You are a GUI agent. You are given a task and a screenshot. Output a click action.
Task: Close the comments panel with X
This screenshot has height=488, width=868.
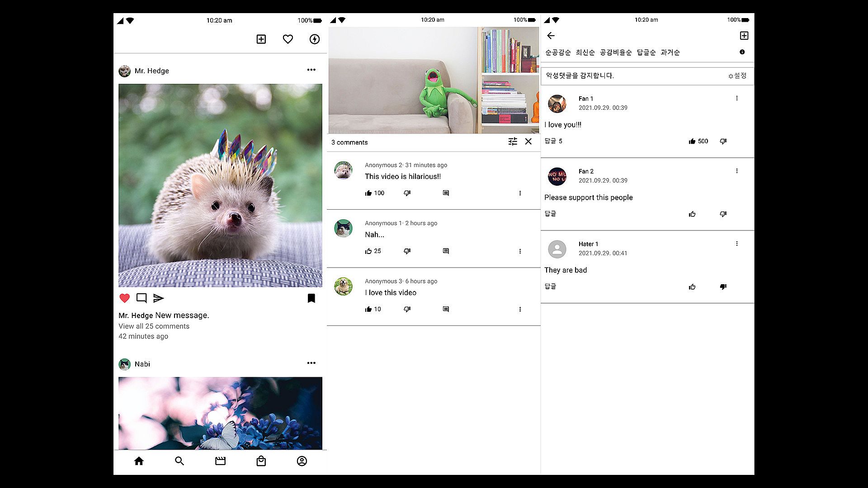coord(528,142)
